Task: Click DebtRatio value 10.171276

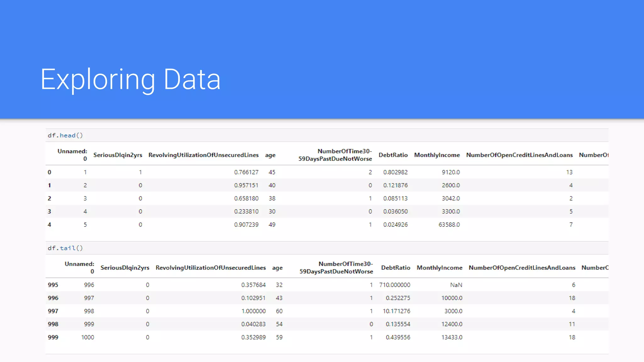Action: 396,311
